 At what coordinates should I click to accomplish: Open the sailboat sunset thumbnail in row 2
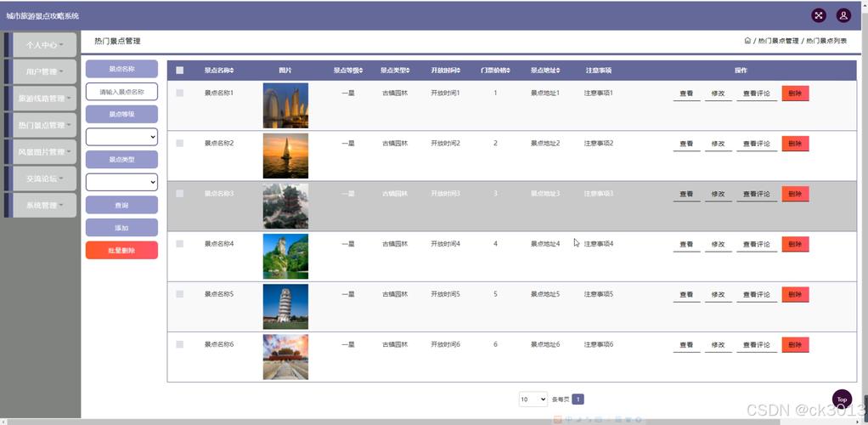(x=285, y=156)
